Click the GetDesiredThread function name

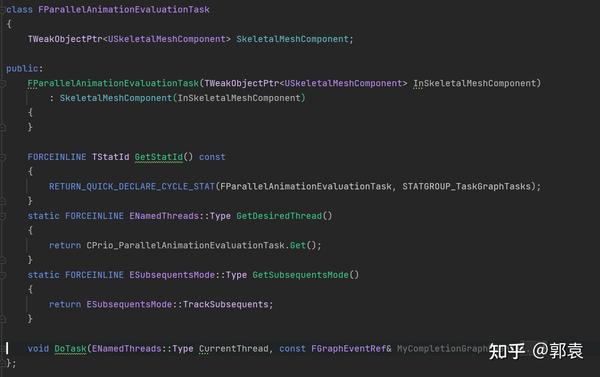click(x=279, y=216)
